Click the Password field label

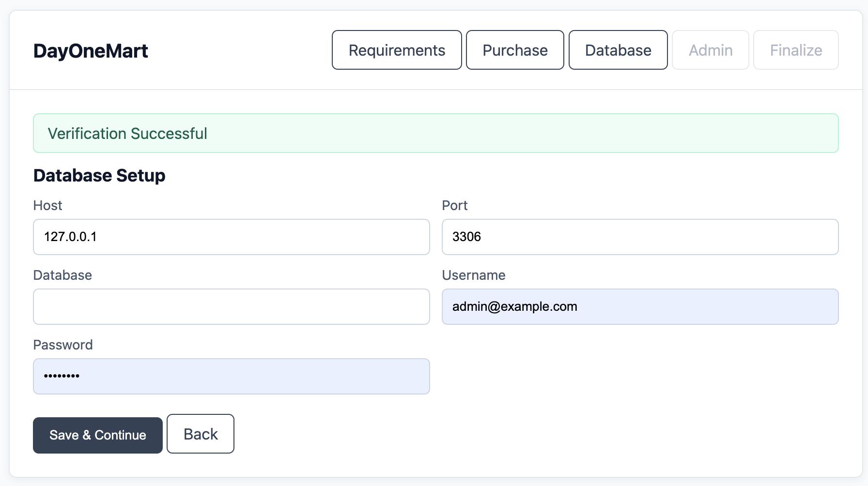pyautogui.click(x=63, y=345)
